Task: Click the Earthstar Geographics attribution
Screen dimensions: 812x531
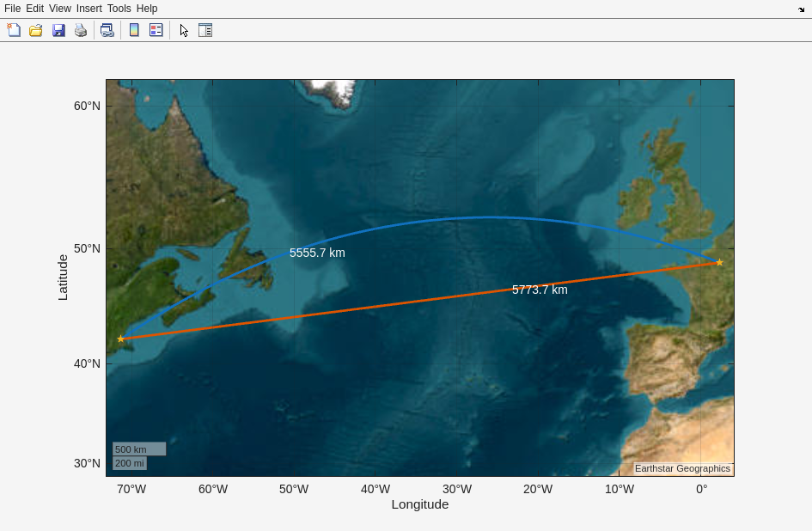Action: 682,468
